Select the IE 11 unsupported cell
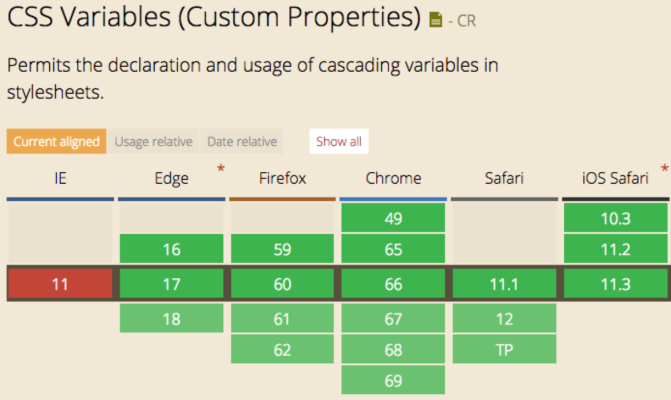This screenshot has height=400, width=671. 60,284
